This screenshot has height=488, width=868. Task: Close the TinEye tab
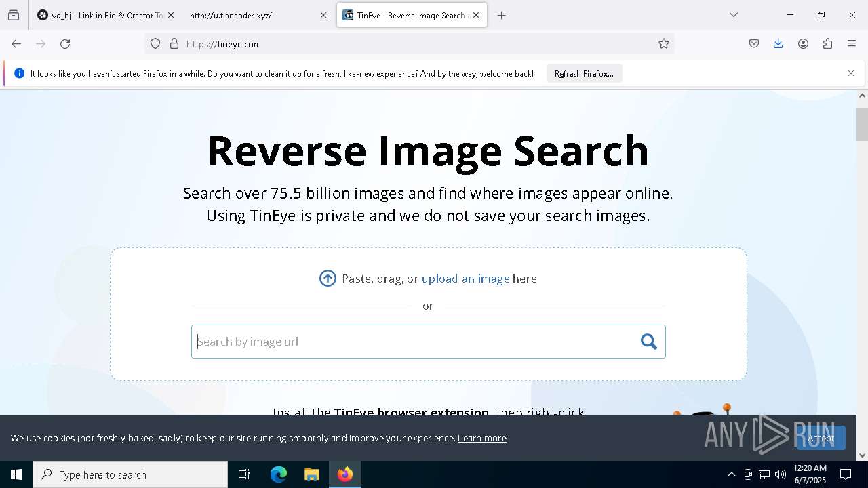click(476, 15)
